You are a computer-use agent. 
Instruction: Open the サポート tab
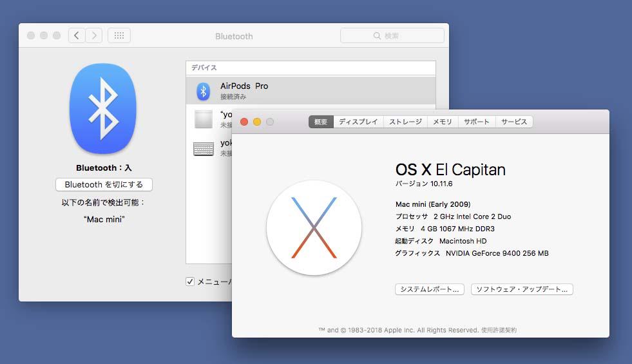(x=477, y=122)
